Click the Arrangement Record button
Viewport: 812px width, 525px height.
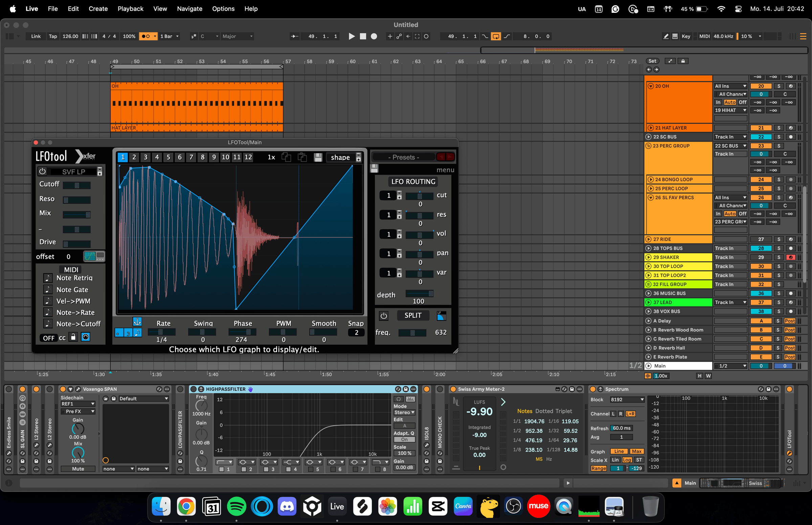coord(374,36)
